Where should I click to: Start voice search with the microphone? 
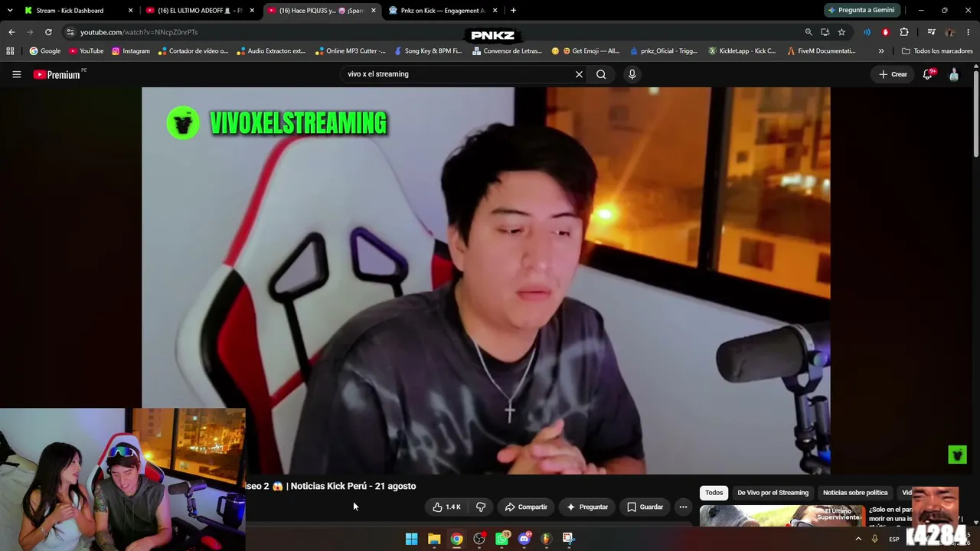click(632, 74)
